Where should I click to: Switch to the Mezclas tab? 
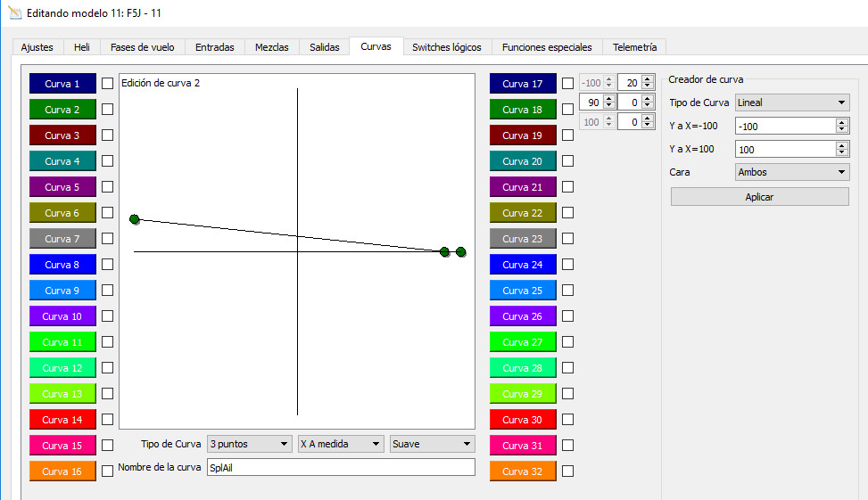tap(271, 47)
